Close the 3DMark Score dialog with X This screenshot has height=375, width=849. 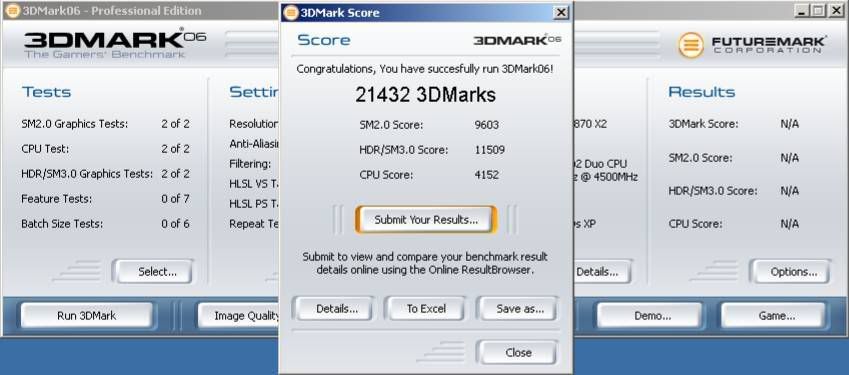pyautogui.click(x=561, y=12)
